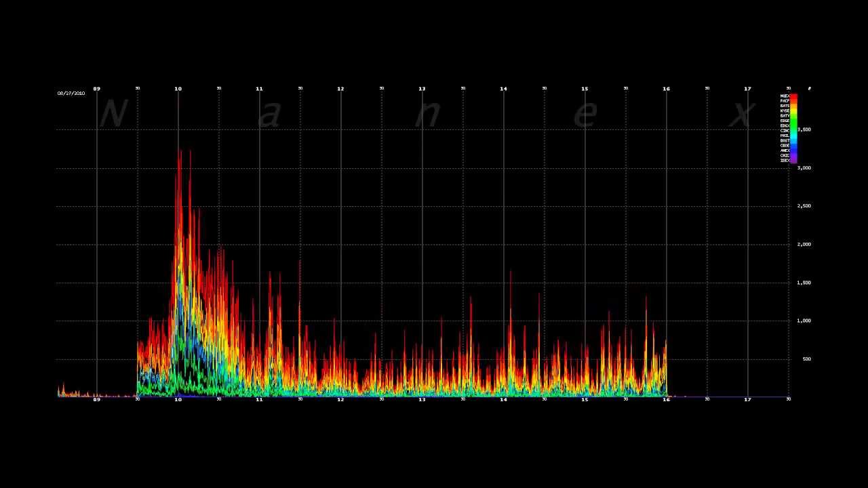
Task: Click hour 15 on the top time axis
Action: pos(585,89)
